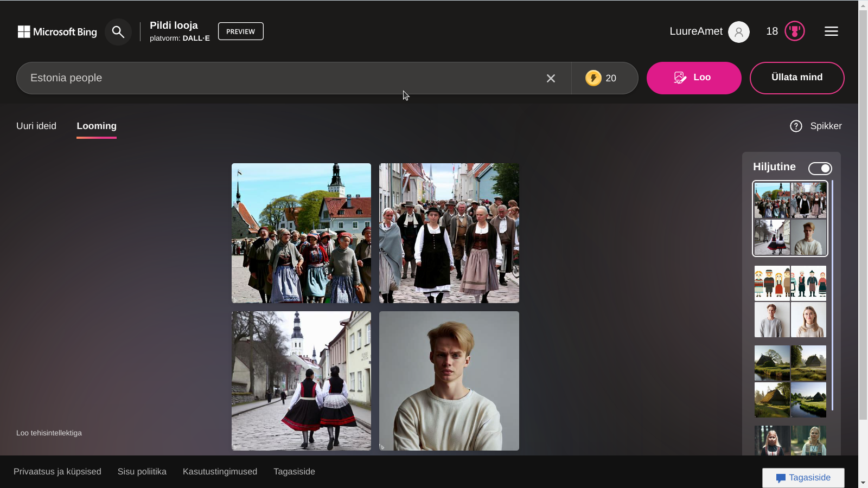Switch to the Uuri ideid tab

pos(36,126)
